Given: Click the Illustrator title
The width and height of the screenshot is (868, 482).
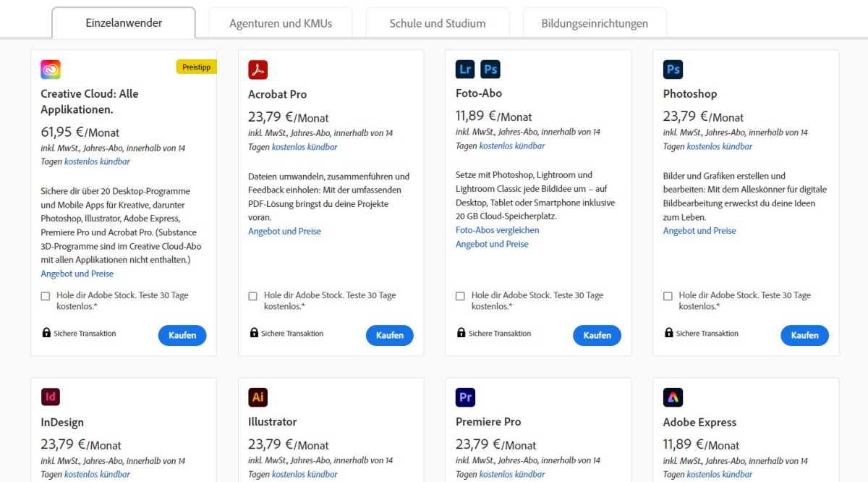Looking at the screenshot, I should 273,421.
